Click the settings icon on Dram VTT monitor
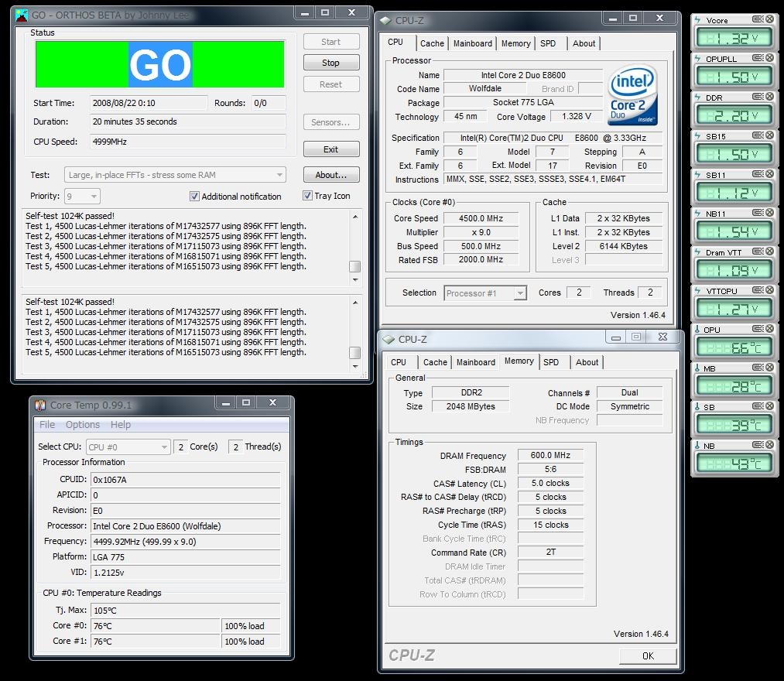The width and height of the screenshot is (784, 681). (x=757, y=252)
